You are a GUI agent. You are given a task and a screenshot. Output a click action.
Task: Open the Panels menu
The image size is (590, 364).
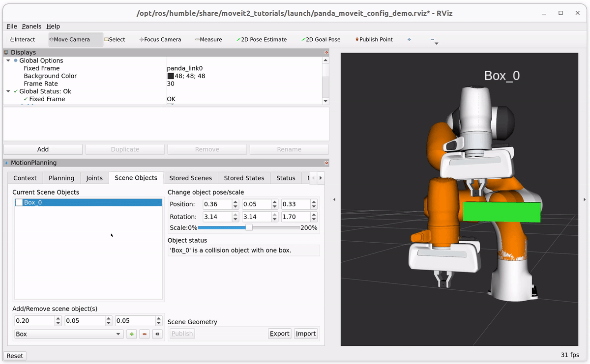click(31, 26)
